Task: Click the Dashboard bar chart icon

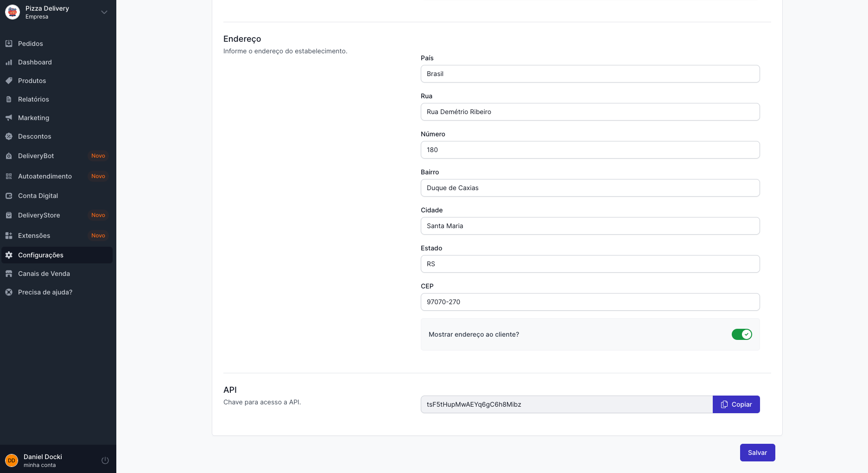Action: click(x=9, y=62)
